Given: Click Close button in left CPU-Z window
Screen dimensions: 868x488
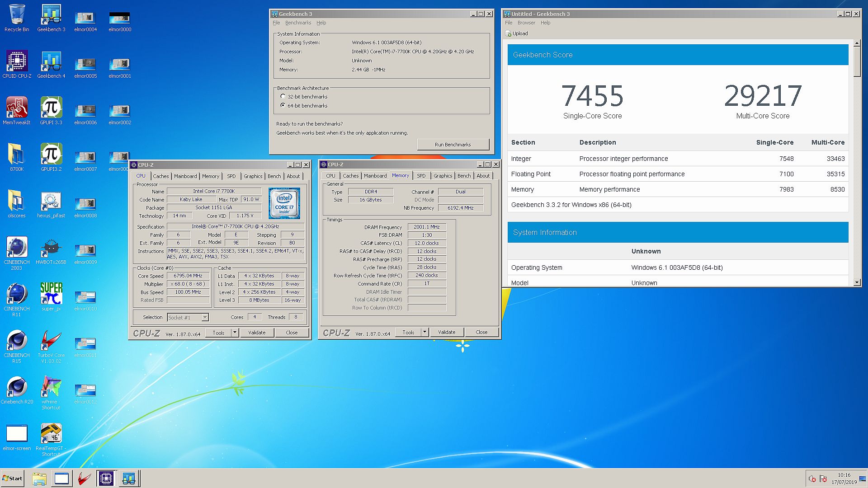Looking at the screenshot, I should coord(292,333).
